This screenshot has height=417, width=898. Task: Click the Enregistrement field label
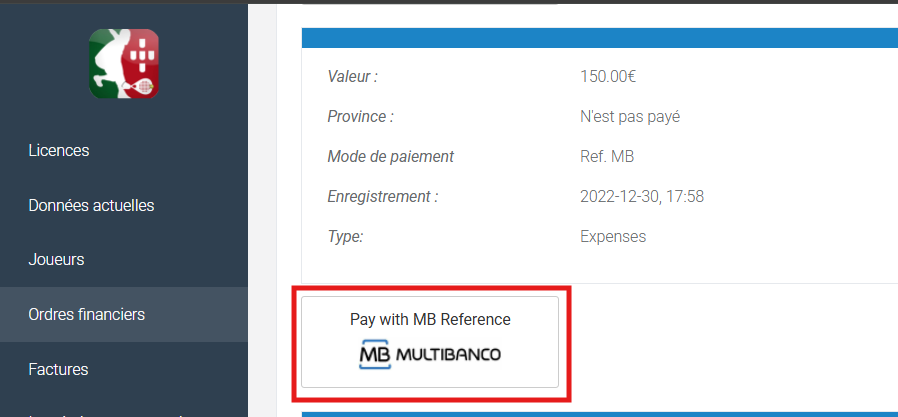(382, 197)
